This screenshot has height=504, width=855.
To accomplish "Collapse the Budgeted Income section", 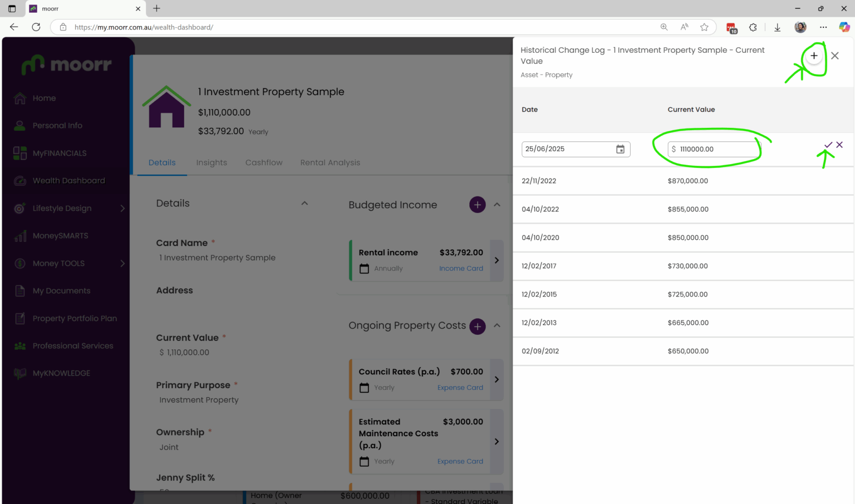I will point(497,205).
